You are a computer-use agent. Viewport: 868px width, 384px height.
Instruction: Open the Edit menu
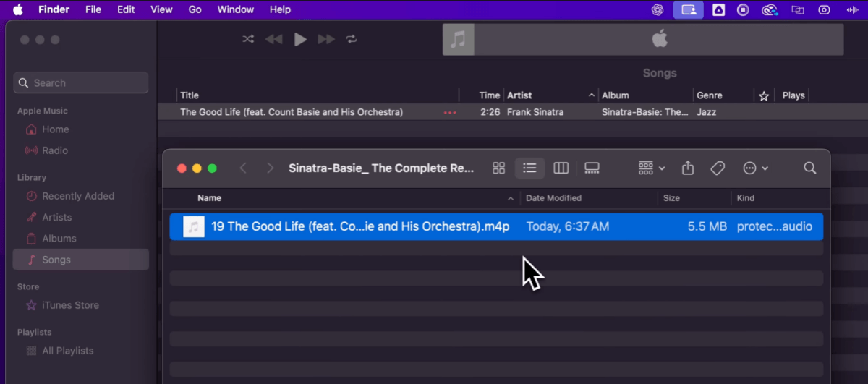(126, 9)
